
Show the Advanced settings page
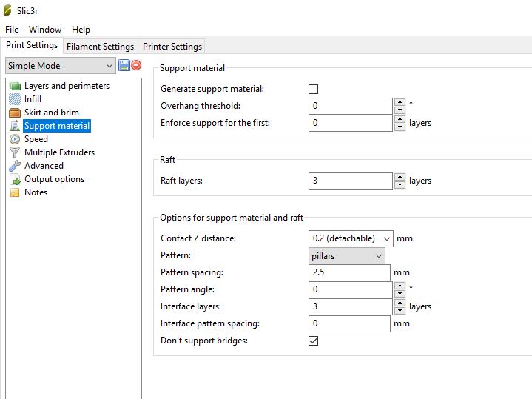(x=44, y=166)
